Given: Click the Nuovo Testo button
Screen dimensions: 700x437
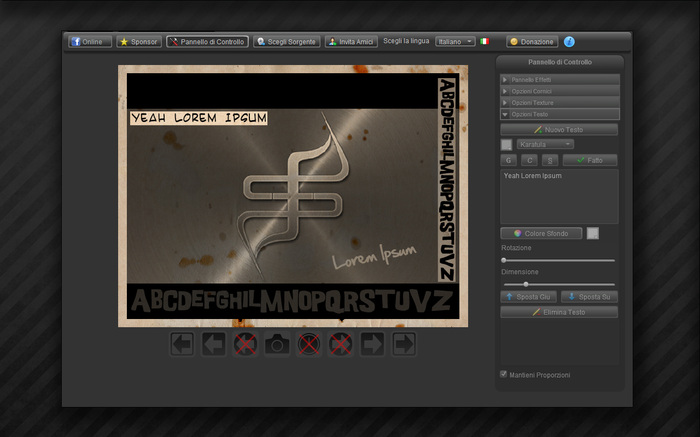Looking at the screenshot, I should (560, 130).
